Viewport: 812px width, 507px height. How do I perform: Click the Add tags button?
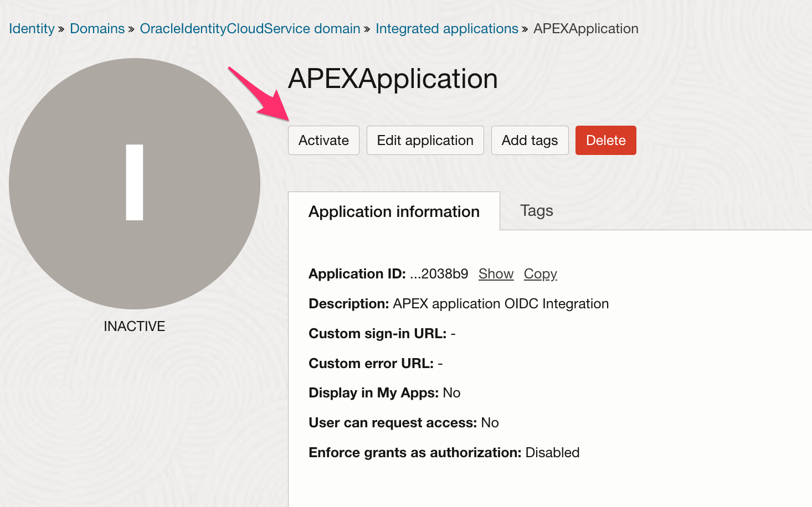tap(530, 141)
